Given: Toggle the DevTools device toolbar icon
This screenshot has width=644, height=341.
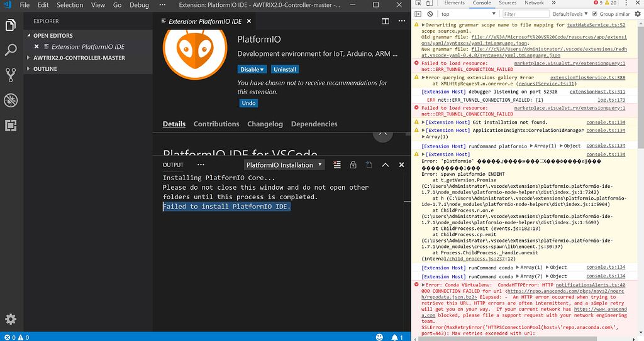Looking at the screenshot, I should point(429,3).
